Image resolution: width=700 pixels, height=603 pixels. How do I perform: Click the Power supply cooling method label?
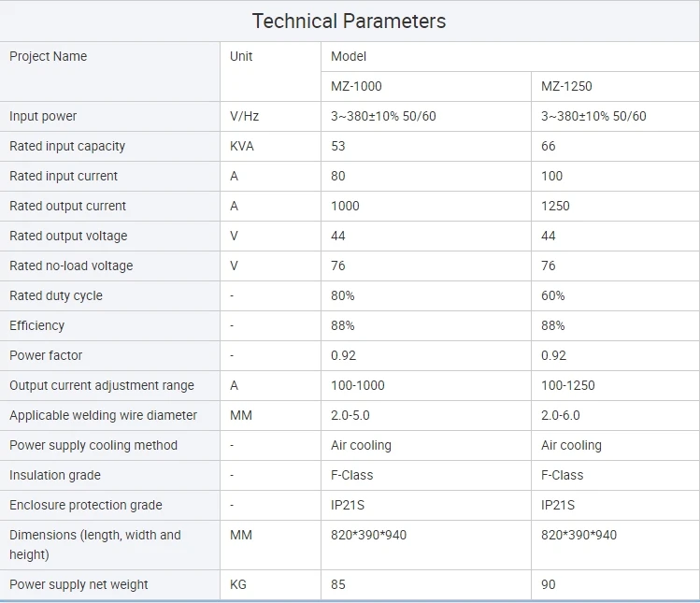point(93,445)
